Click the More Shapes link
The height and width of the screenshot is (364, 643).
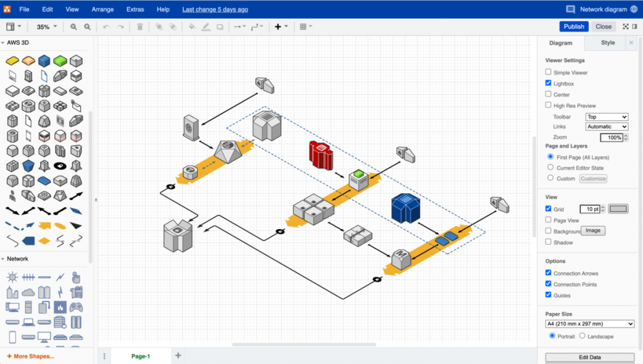coord(31,356)
